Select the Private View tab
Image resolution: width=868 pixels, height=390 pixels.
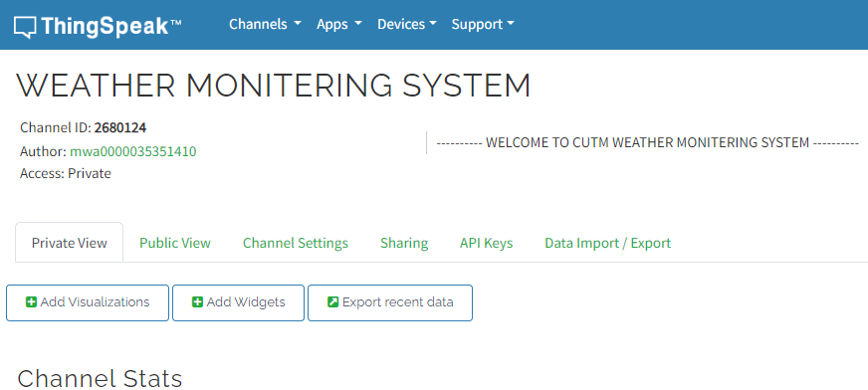70,243
